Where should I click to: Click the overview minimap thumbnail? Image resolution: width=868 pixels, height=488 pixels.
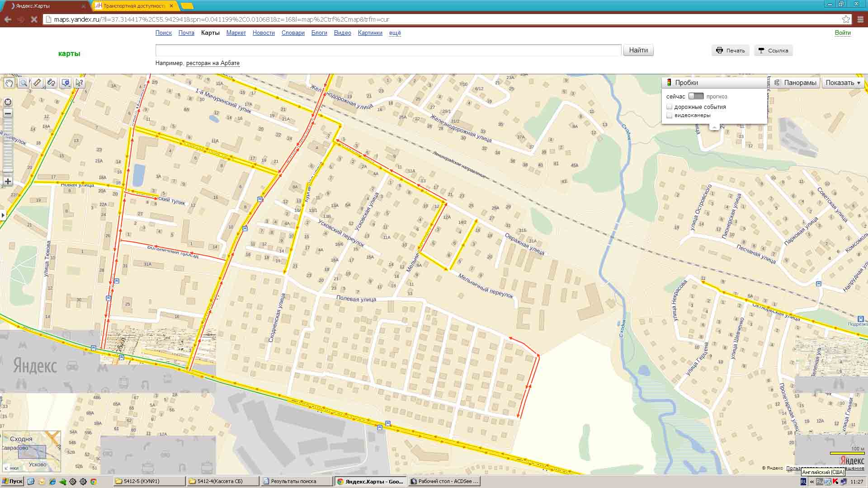[31, 451]
